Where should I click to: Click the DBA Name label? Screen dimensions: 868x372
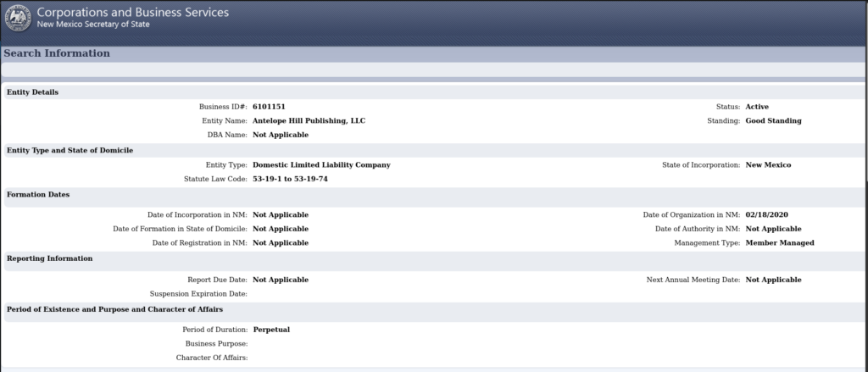(x=227, y=135)
